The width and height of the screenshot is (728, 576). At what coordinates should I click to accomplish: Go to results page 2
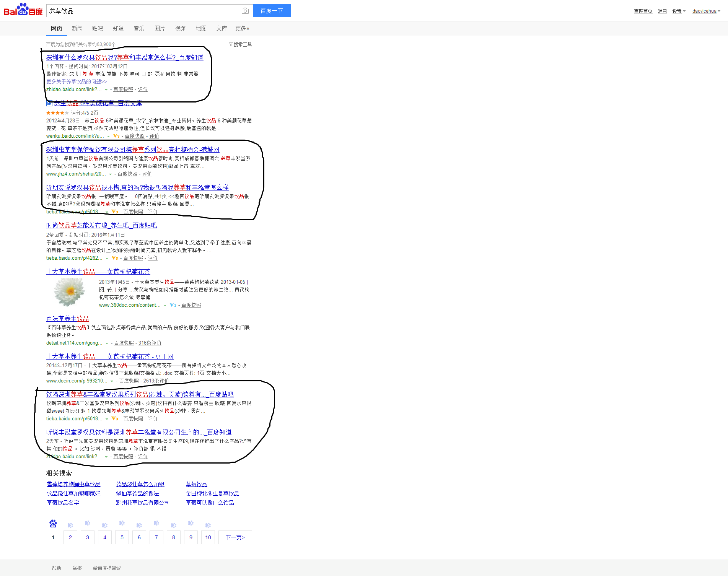pyautogui.click(x=70, y=537)
